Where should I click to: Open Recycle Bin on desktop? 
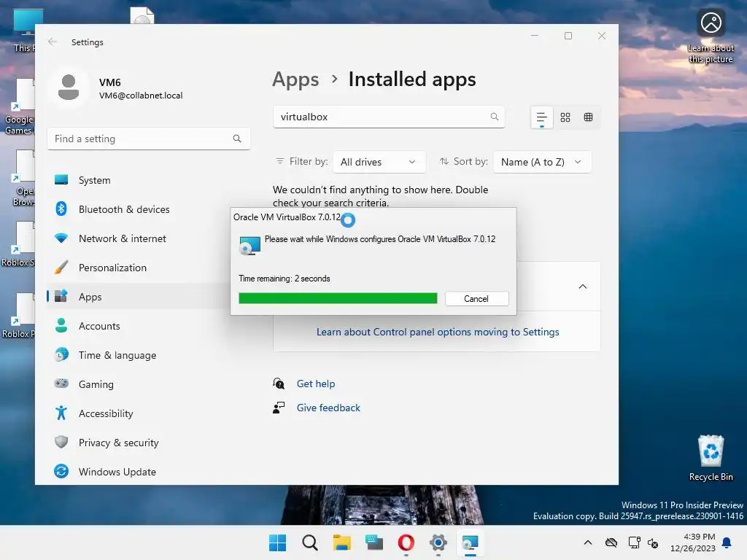tap(711, 459)
